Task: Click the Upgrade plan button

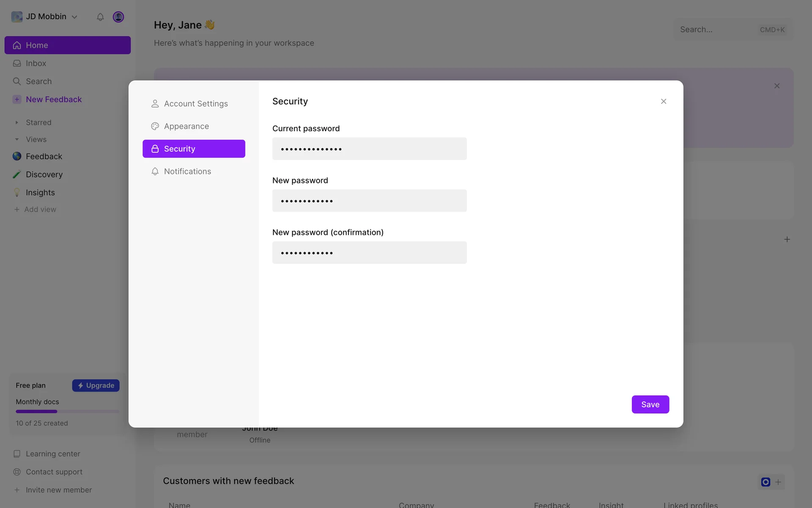Action: (x=96, y=386)
